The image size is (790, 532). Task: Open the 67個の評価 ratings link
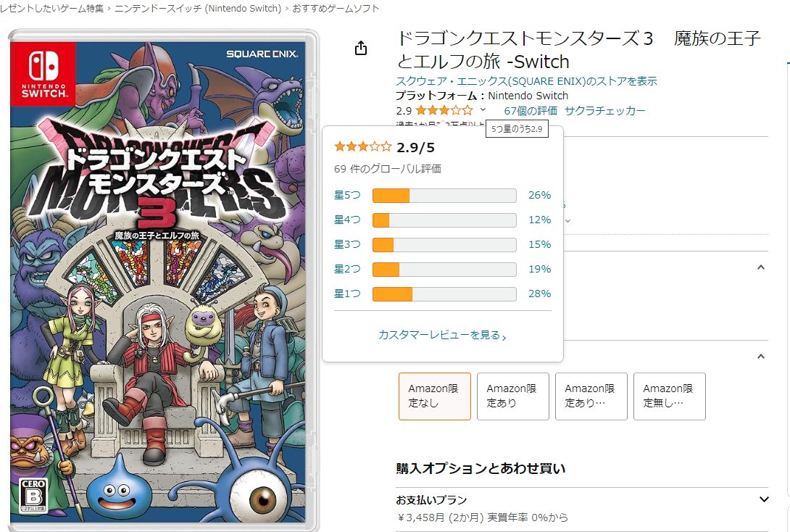[531, 111]
